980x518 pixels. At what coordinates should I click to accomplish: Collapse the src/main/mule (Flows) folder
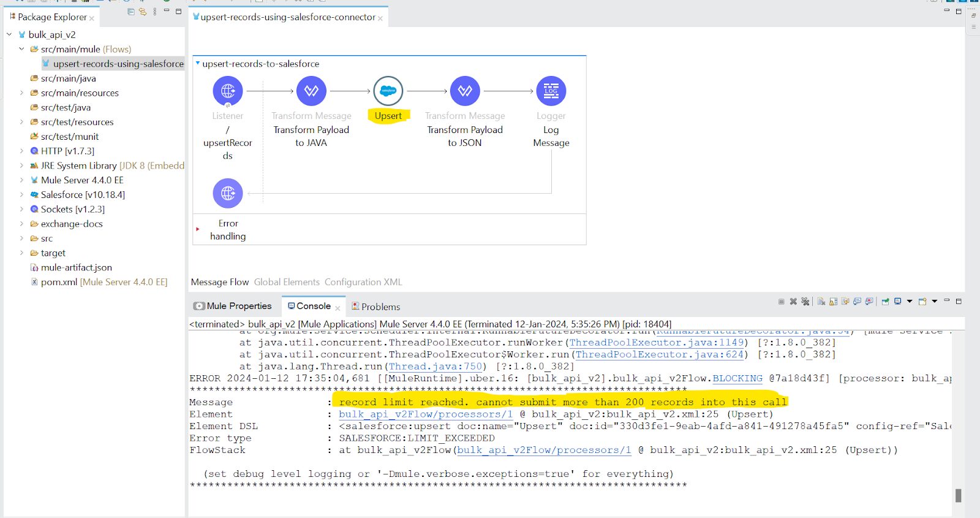pyautogui.click(x=21, y=49)
